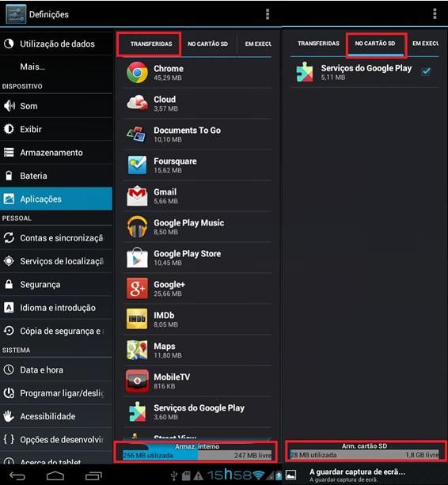Tap the MobileTV app icon

pos(137,381)
